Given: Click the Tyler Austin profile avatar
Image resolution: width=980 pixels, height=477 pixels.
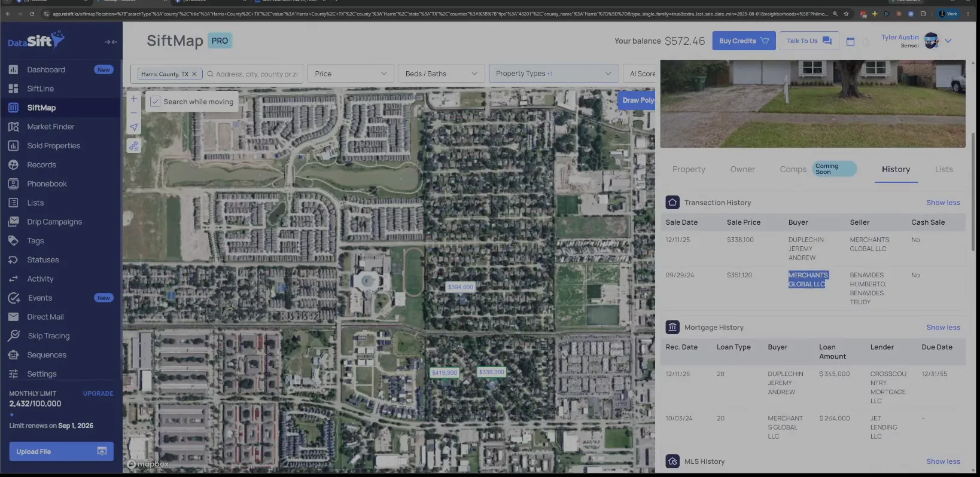Looking at the screenshot, I should click(931, 41).
